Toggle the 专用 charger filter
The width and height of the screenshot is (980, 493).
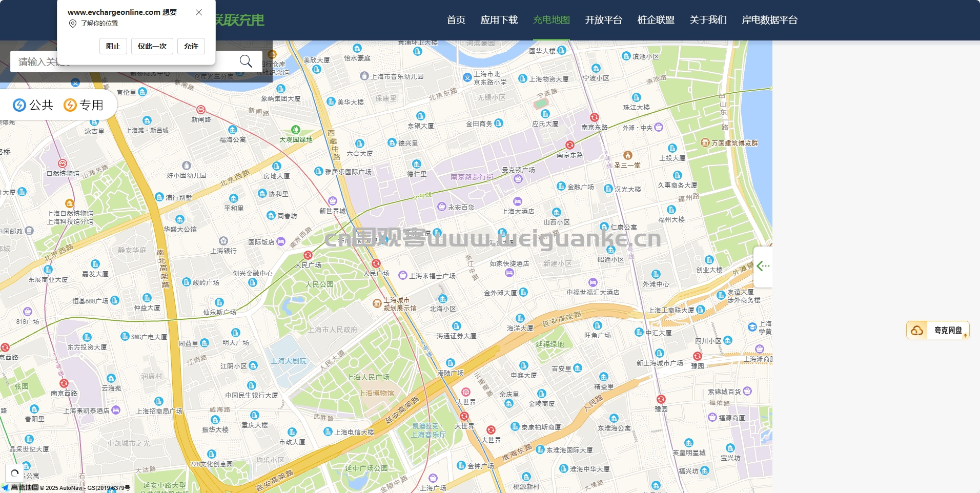84,105
